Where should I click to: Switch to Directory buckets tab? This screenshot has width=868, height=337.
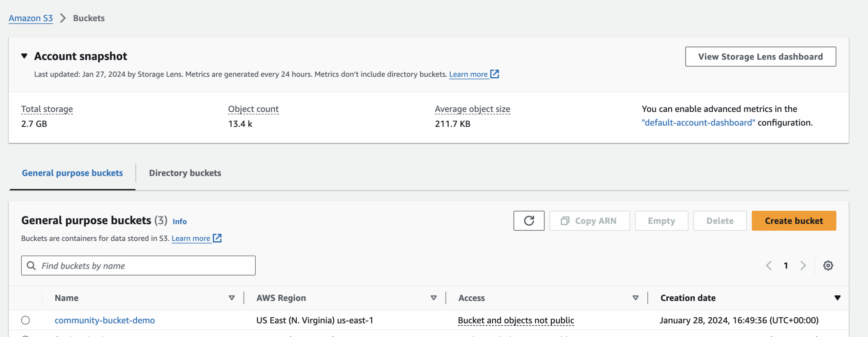point(185,173)
